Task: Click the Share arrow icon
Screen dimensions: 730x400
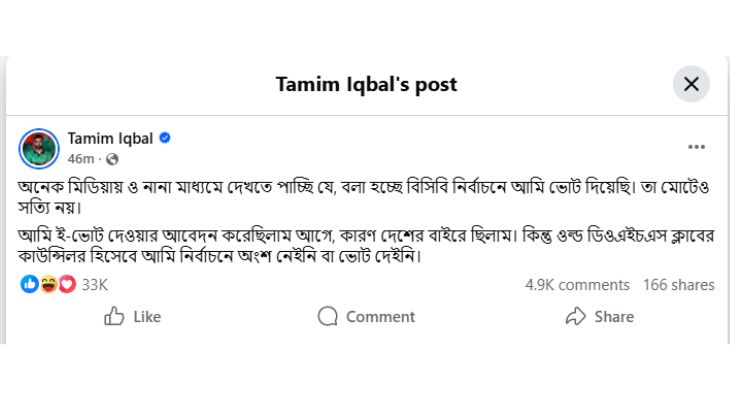Action: [575, 317]
